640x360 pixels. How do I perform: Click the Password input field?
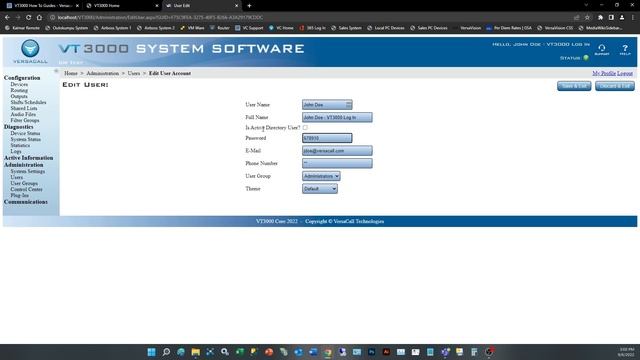[x=327, y=138]
